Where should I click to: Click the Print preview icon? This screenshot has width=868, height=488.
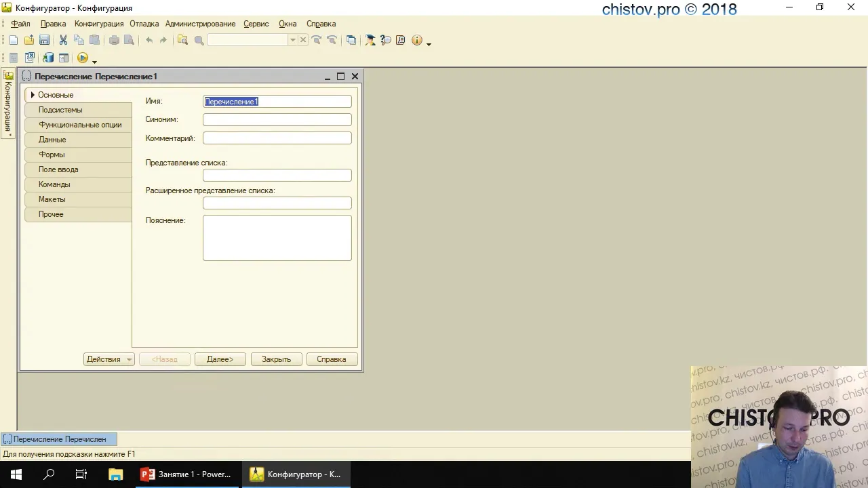[129, 40]
